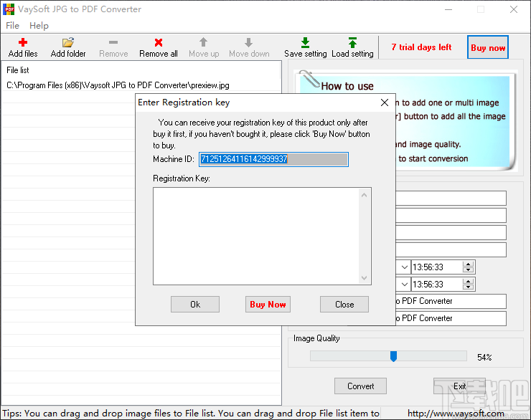Click the second PDF Converter text field

coord(451,318)
